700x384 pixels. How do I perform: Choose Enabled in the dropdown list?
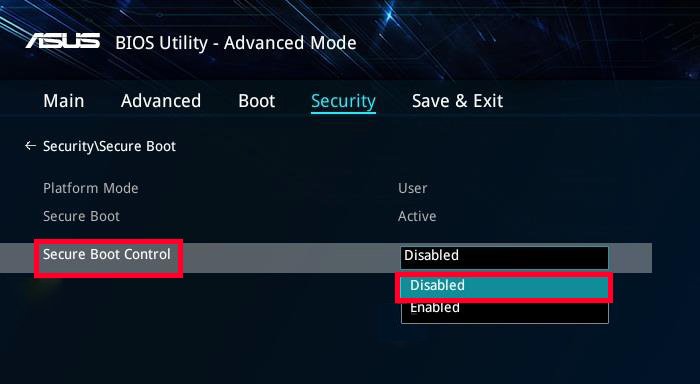pos(504,309)
